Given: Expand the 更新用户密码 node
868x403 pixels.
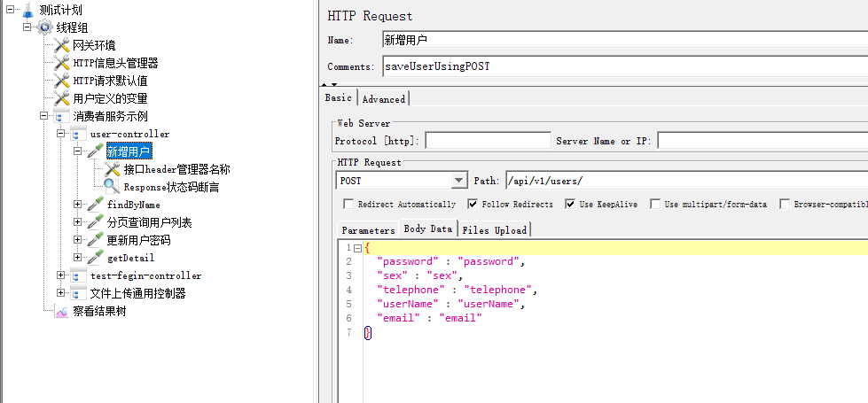Looking at the screenshot, I should pyautogui.click(x=78, y=240).
